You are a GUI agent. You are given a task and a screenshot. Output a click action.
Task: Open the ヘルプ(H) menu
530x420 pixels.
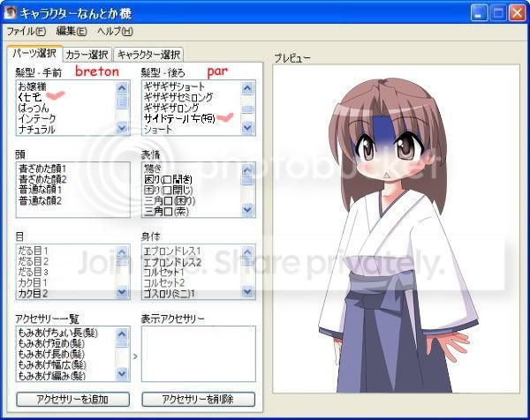coord(115,32)
